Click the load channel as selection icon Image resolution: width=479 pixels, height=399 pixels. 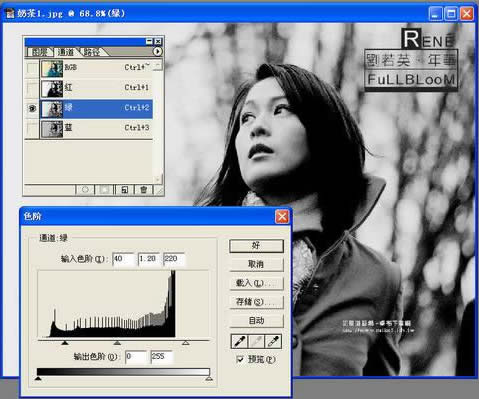85,190
